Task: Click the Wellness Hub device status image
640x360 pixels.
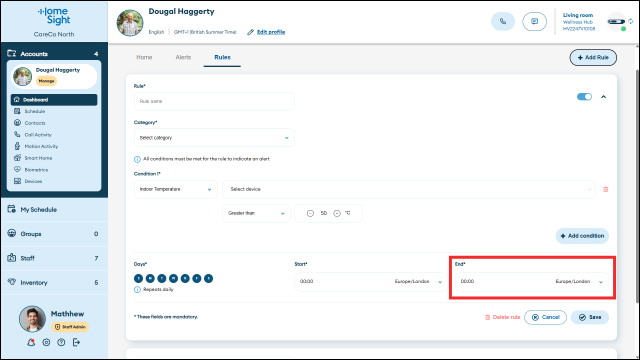Action: click(616, 22)
